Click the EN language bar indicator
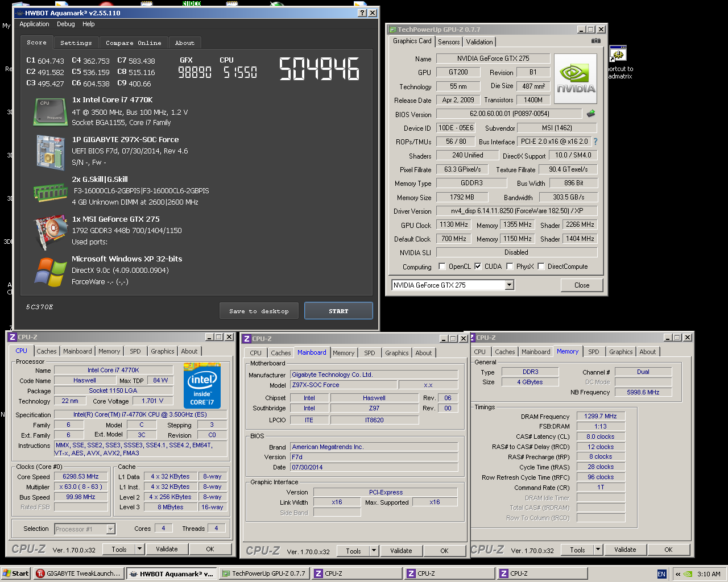 coord(661,574)
